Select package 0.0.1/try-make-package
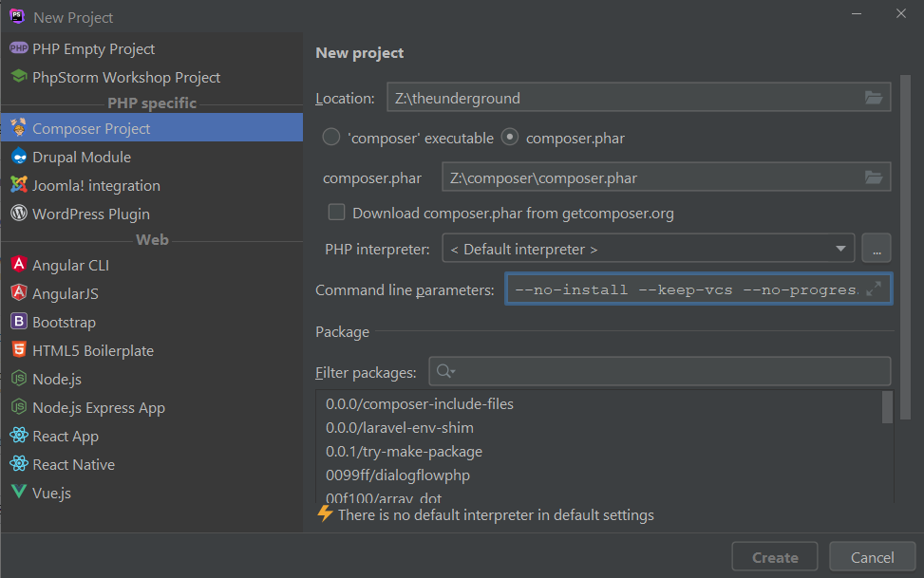 tap(405, 452)
